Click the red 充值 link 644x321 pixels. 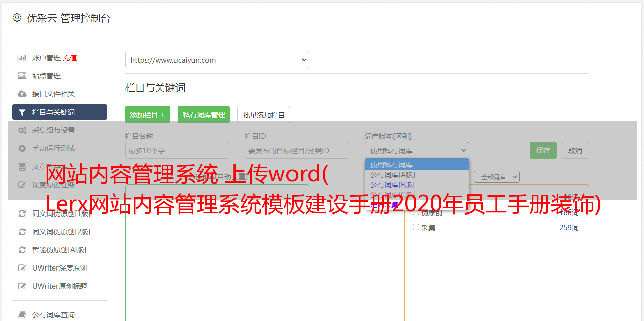coord(70,58)
